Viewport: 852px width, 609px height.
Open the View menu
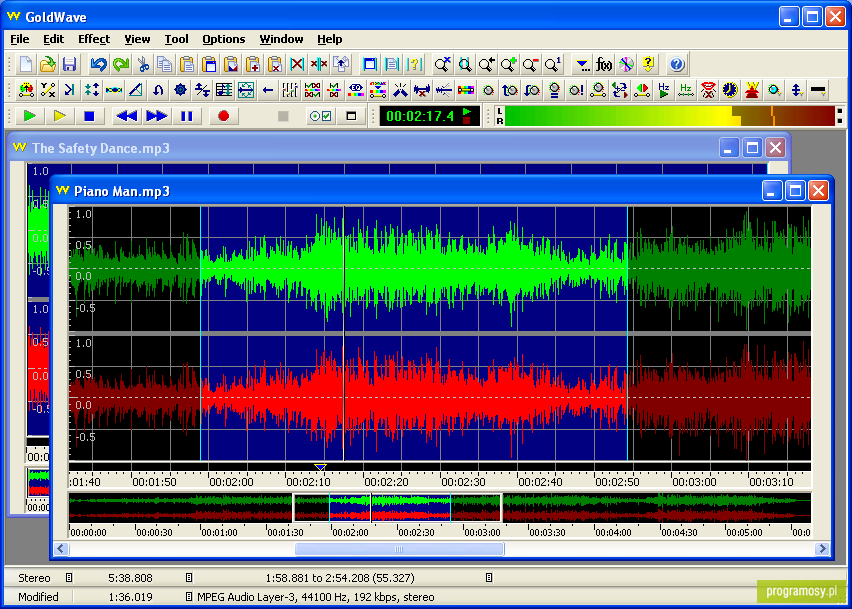pyautogui.click(x=137, y=39)
